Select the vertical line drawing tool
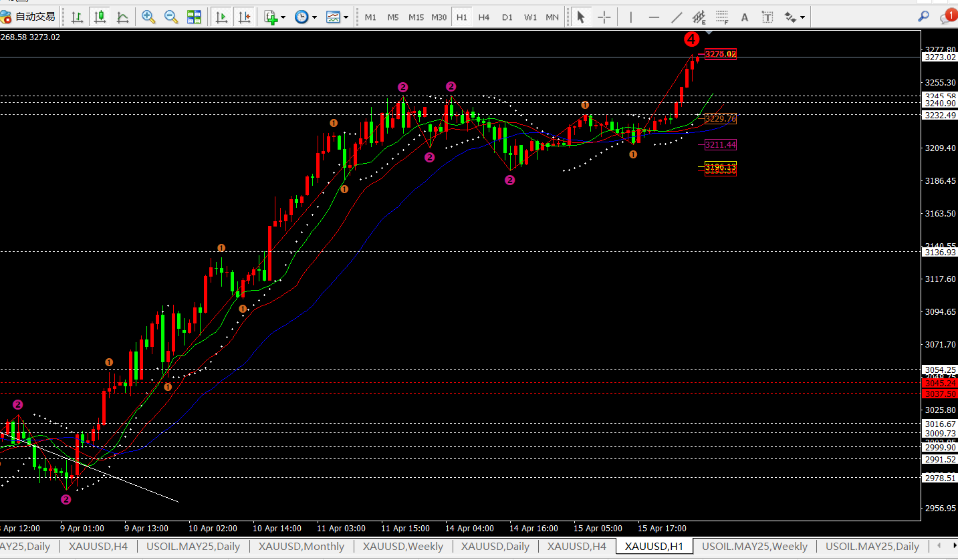The height and width of the screenshot is (560, 958). coord(630,17)
